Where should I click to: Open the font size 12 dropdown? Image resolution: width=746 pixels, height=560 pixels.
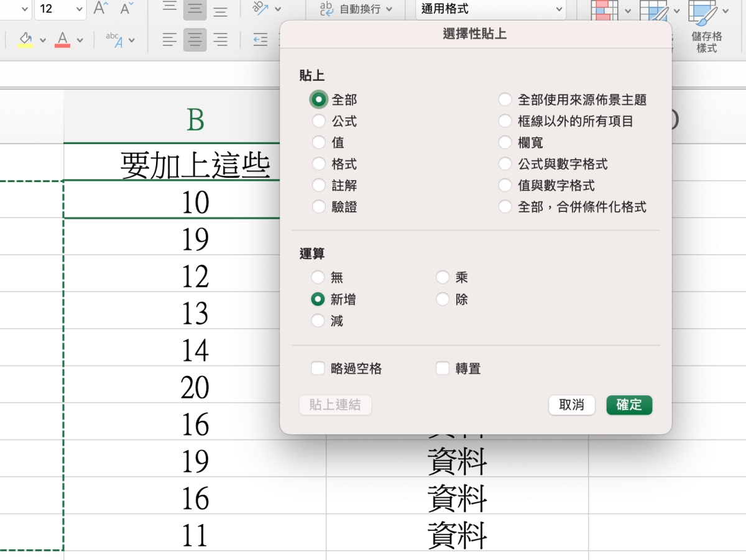point(79,9)
